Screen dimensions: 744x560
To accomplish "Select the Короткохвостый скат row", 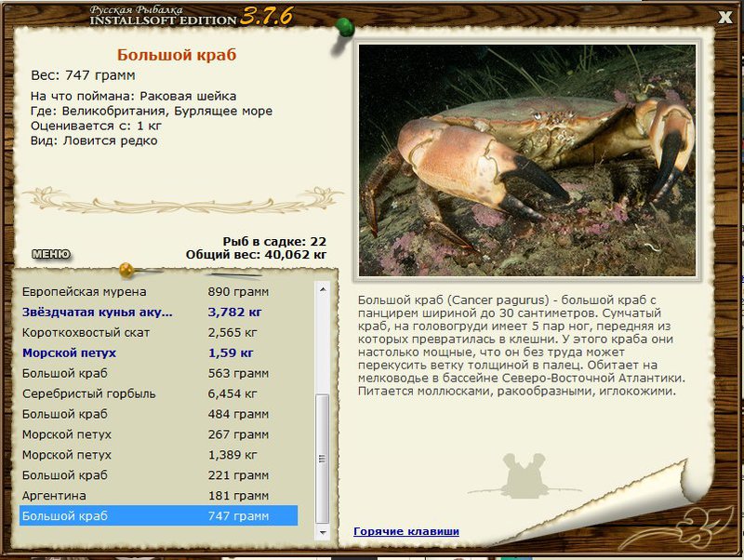I will tap(158, 332).
